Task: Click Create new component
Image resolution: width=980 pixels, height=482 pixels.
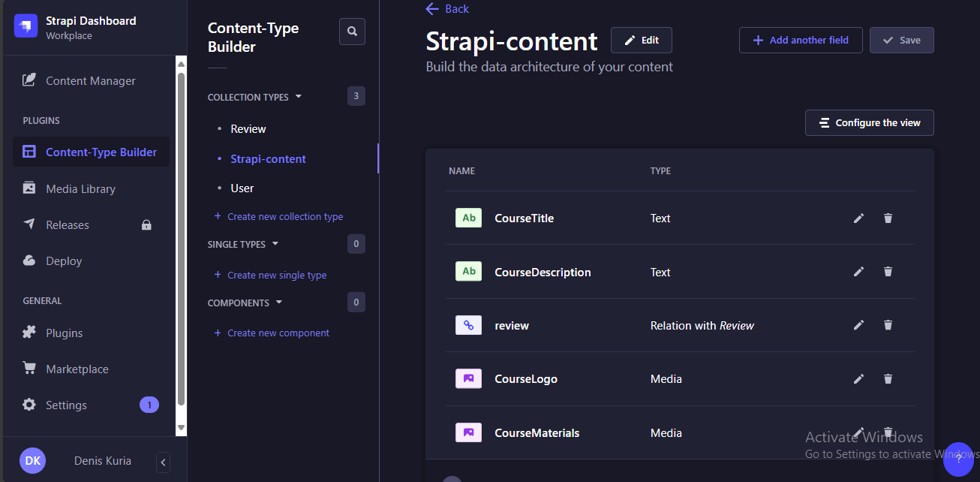Action: [x=272, y=333]
